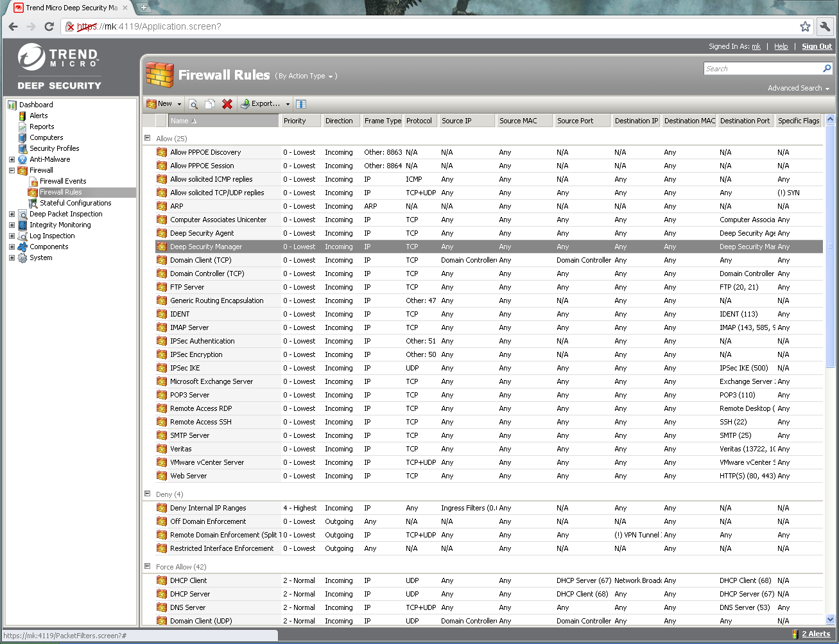Click the Sign Out link
The image size is (839, 644).
(817, 46)
